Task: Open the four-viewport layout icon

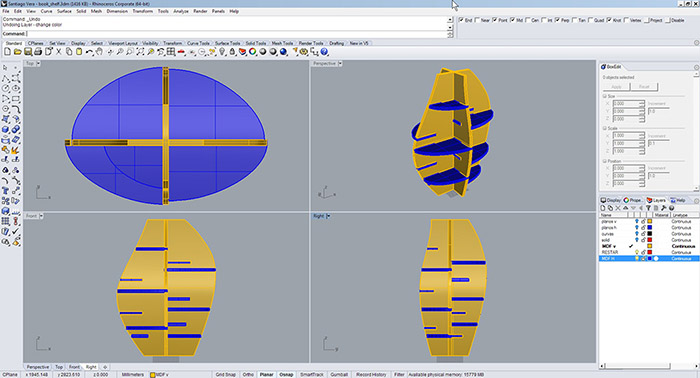Action: (x=171, y=52)
